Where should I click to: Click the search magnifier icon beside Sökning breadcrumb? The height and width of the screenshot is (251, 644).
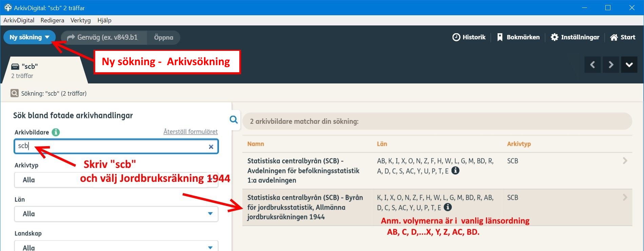[15, 93]
